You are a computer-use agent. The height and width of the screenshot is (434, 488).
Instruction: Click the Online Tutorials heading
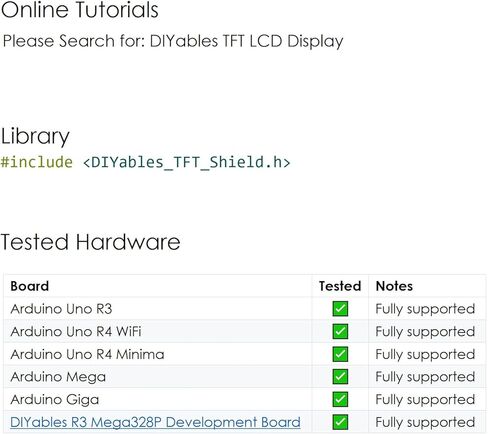coord(79,9)
